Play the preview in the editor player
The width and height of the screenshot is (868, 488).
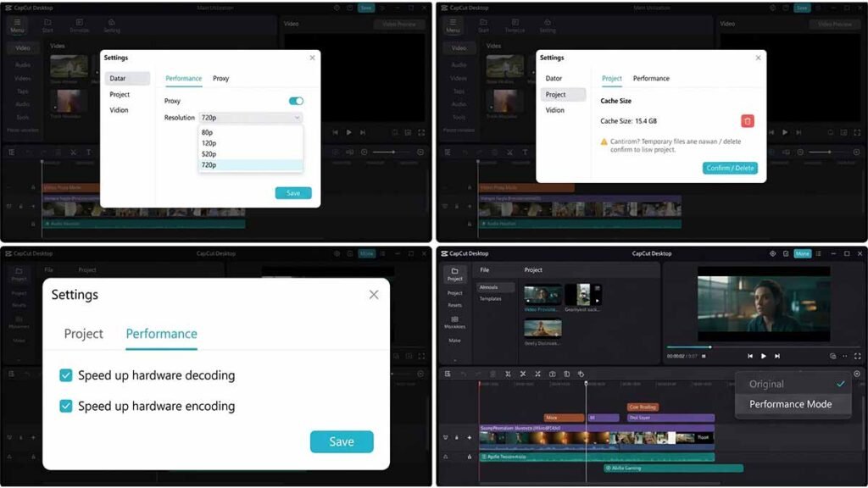point(764,357)
